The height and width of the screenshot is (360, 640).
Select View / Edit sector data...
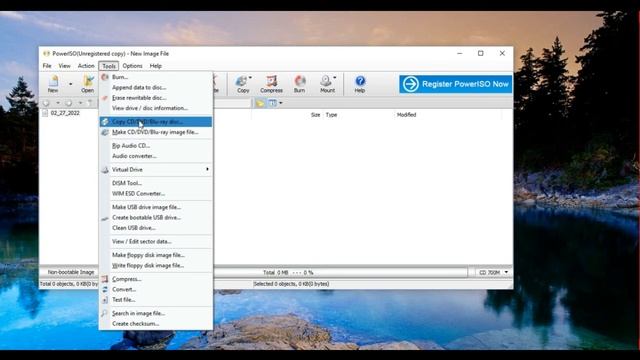156,241
